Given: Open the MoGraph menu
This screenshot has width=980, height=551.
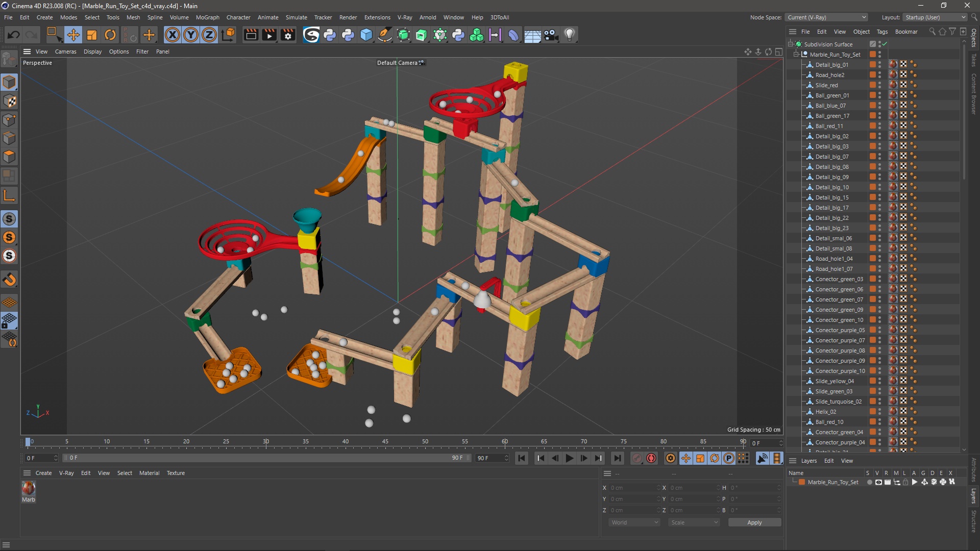Looking at the screenshot, I should click(x=207, y=17).
